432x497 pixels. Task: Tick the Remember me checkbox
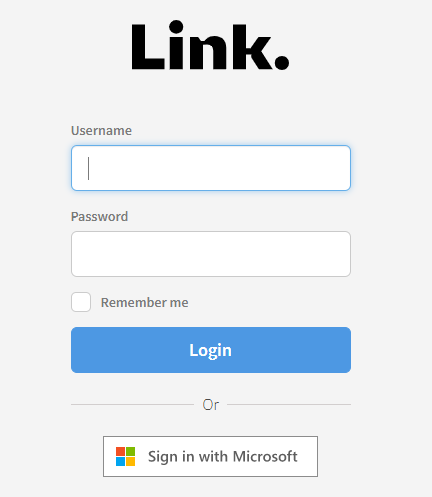click(81, 302)
